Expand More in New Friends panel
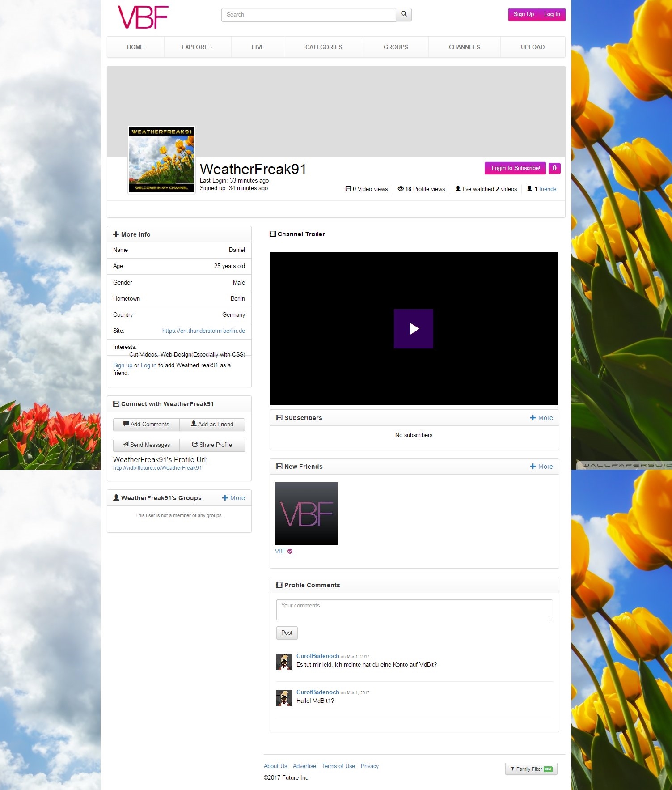 [541, 467]
